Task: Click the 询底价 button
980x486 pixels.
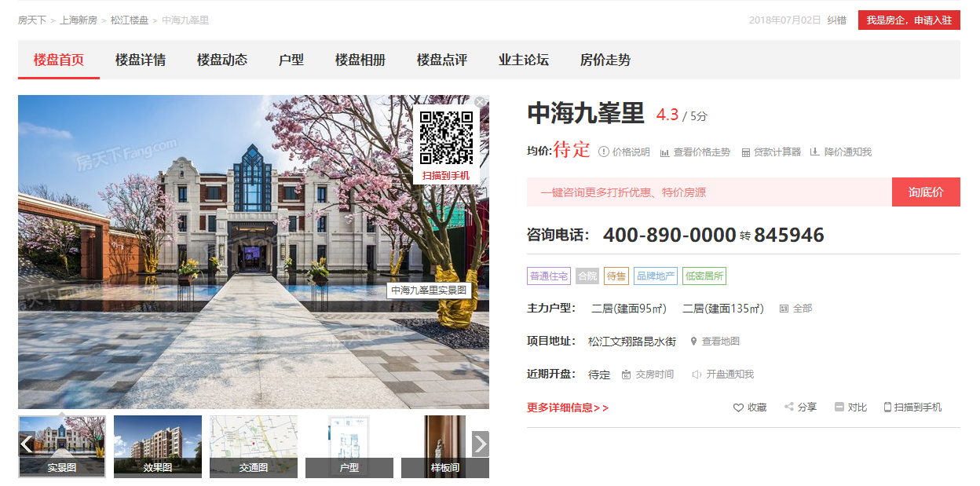Action: [926, 192]
